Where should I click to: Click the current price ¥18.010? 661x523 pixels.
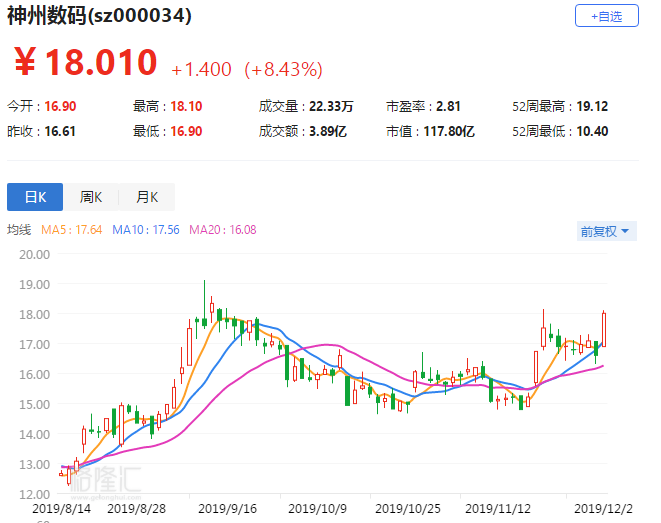[86, 62]
